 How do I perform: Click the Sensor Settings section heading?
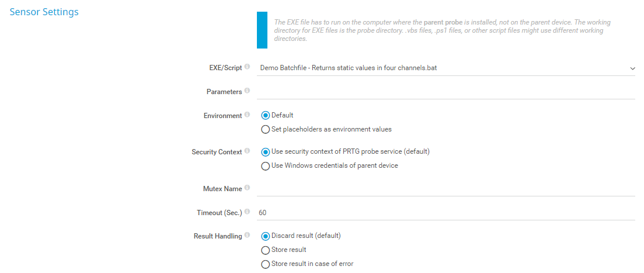pyautogui.click(x=44, y=12)
